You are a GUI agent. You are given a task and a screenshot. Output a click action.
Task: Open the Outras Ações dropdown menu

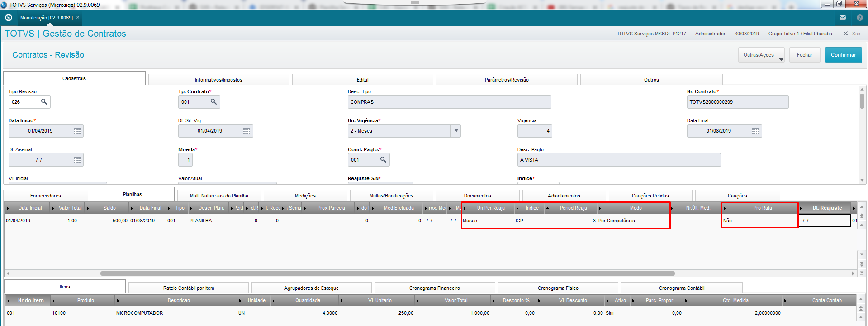point(762,55)
